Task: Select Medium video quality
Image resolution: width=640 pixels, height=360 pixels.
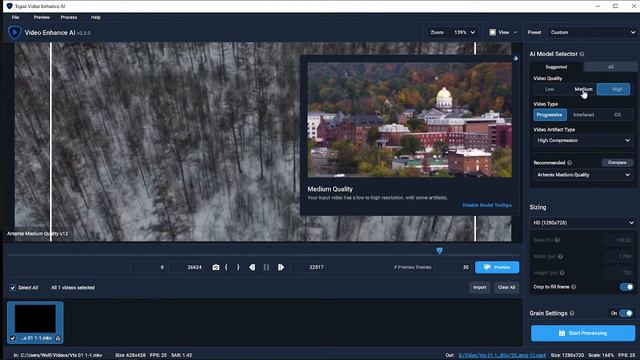Action: pyautogui.click(x=583, y=89)
